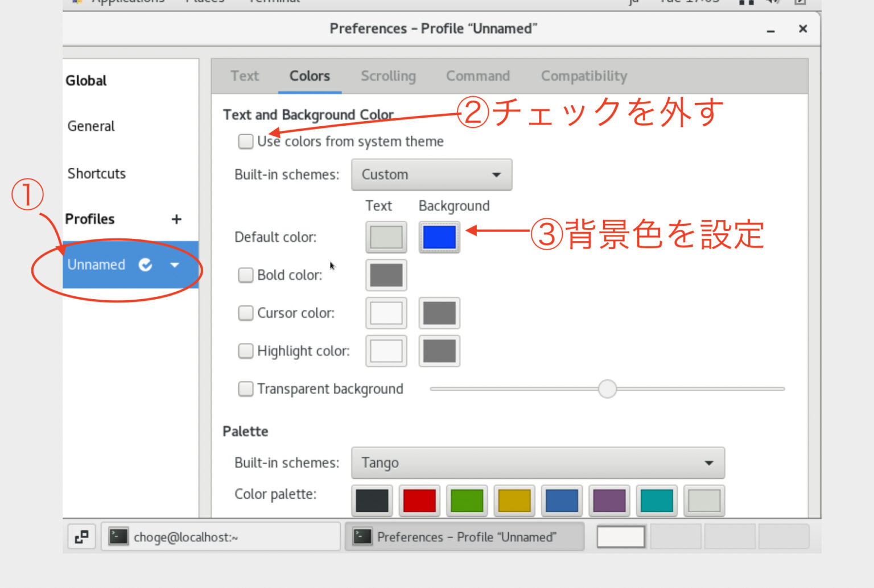
Task: Click the terminal icon on choge@localhost taskbar entry
Action: (x=119, y=536)
